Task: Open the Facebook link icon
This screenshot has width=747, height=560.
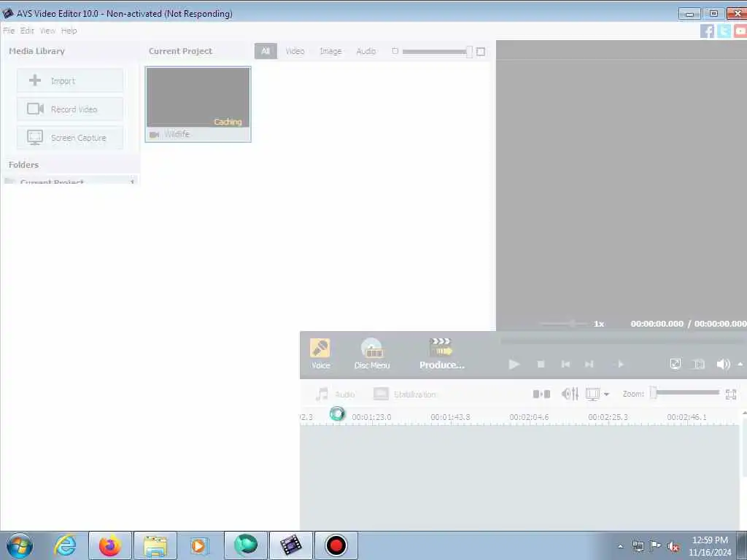Action: click(x=707, y=31)
